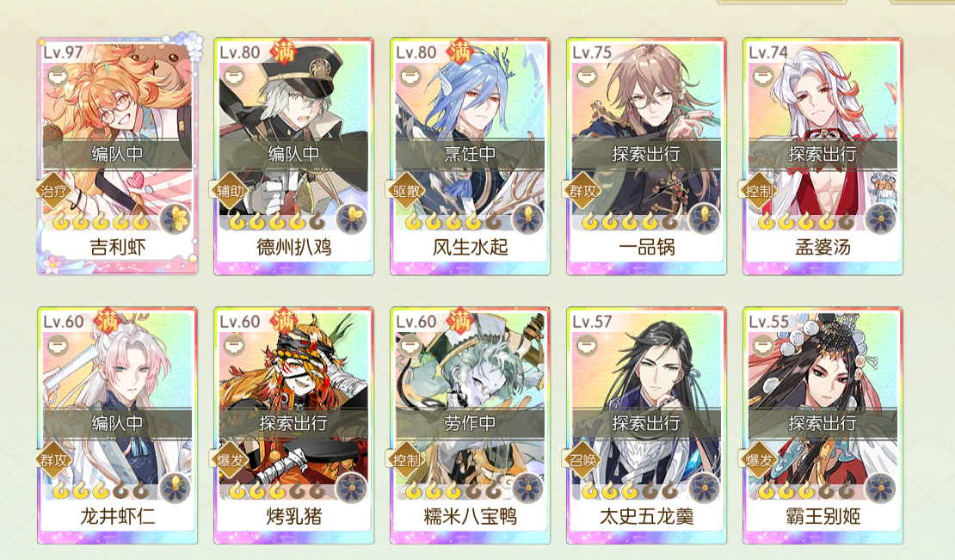955x560 pixels.
Task: Click the 探索出行 status on 一品锅
Action: click(646, 154)
